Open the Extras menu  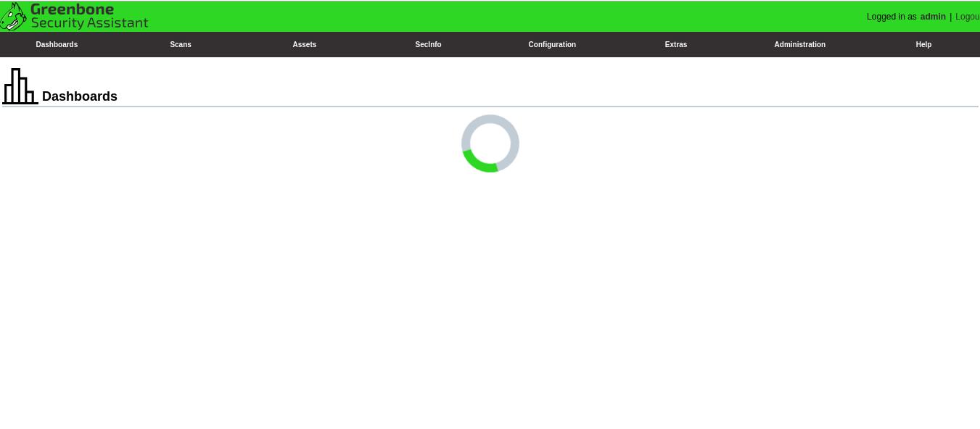point(675,44)
